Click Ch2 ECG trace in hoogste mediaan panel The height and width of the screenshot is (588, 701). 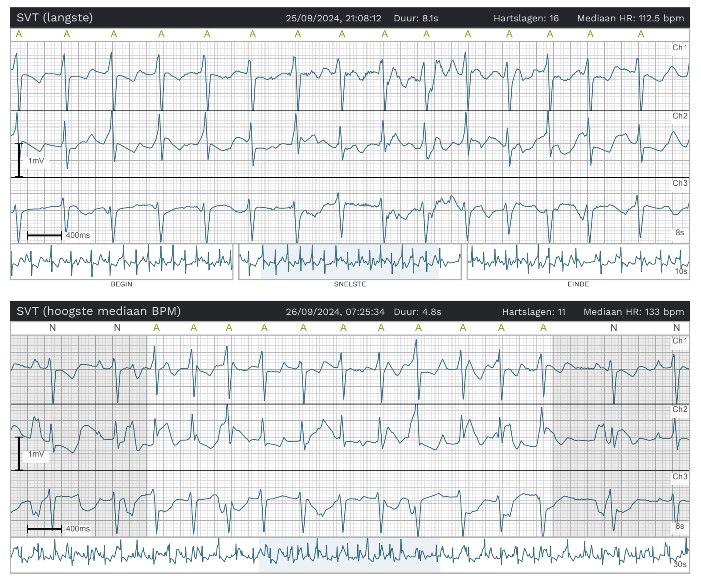[350, 437]
